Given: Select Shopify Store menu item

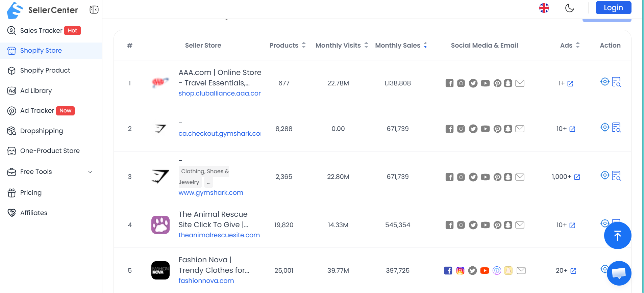Looking at the screenshot, I should [x=51, y=51].
